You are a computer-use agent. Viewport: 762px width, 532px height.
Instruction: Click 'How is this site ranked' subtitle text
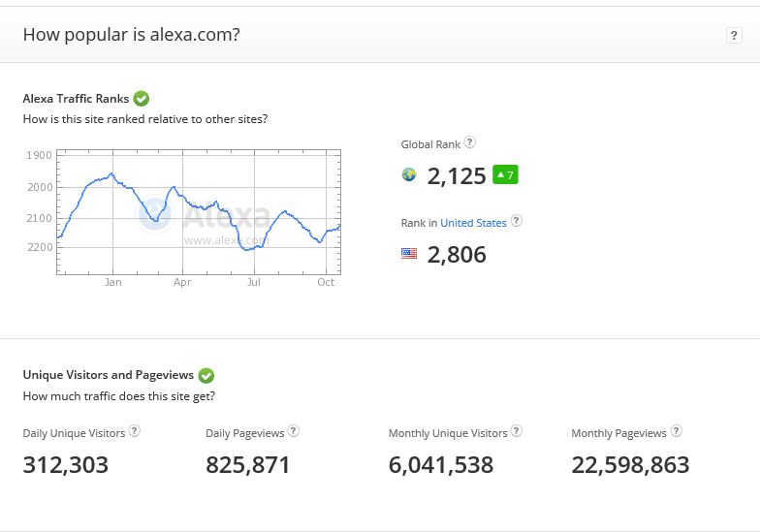coord(145,119)
